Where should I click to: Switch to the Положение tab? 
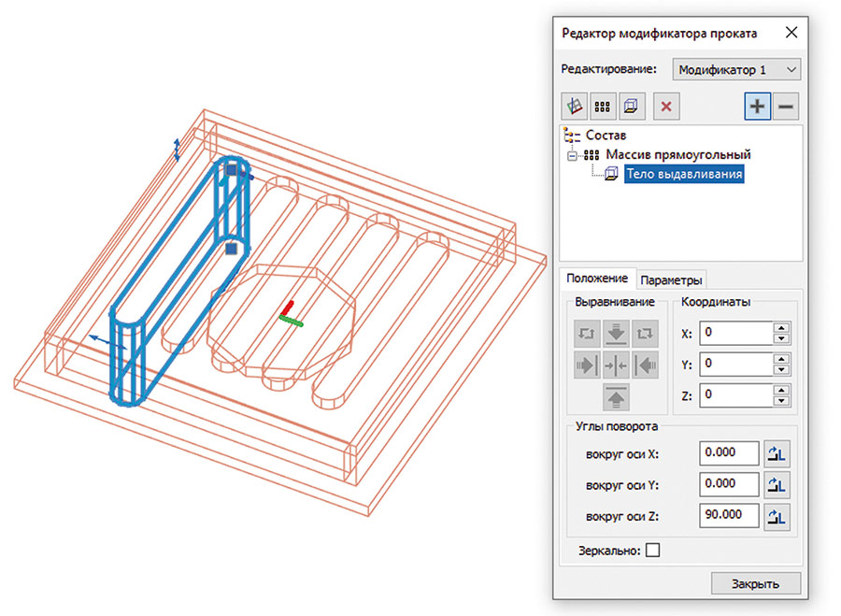coord(596,279)
